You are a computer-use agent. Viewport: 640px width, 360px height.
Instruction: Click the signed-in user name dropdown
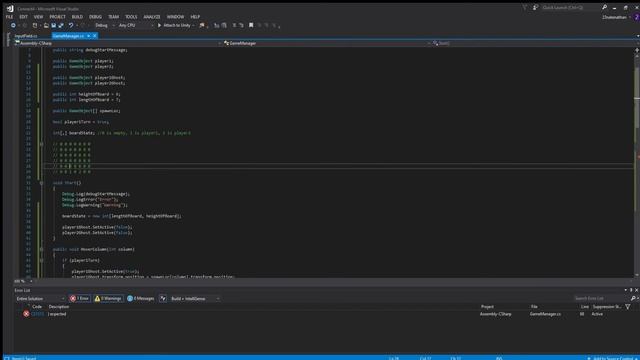(x=616, y=17)
